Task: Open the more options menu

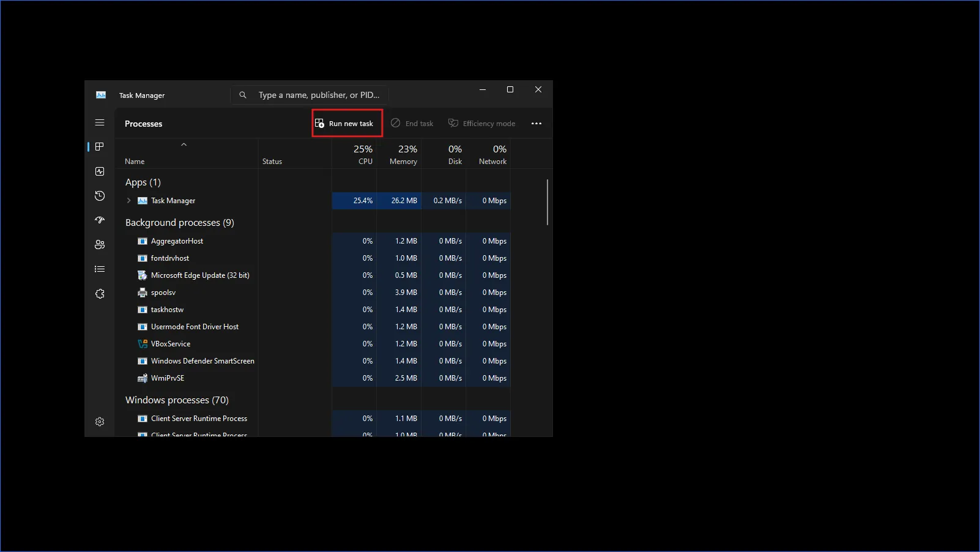Action: tap(536, 123)
